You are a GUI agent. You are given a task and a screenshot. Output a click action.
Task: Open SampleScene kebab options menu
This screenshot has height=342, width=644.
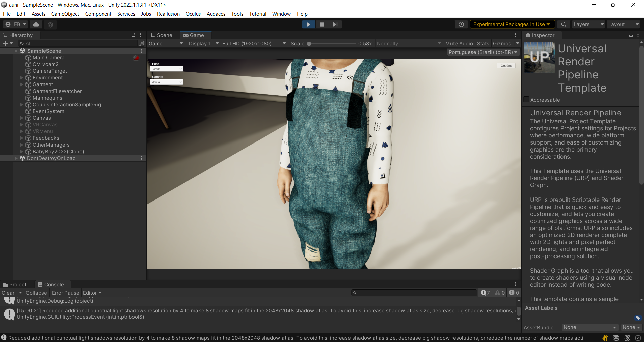[141, 51]
